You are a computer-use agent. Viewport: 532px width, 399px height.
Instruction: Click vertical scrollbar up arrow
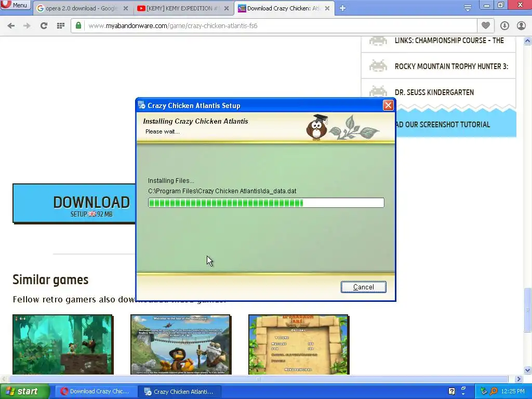tap(528, 41)
